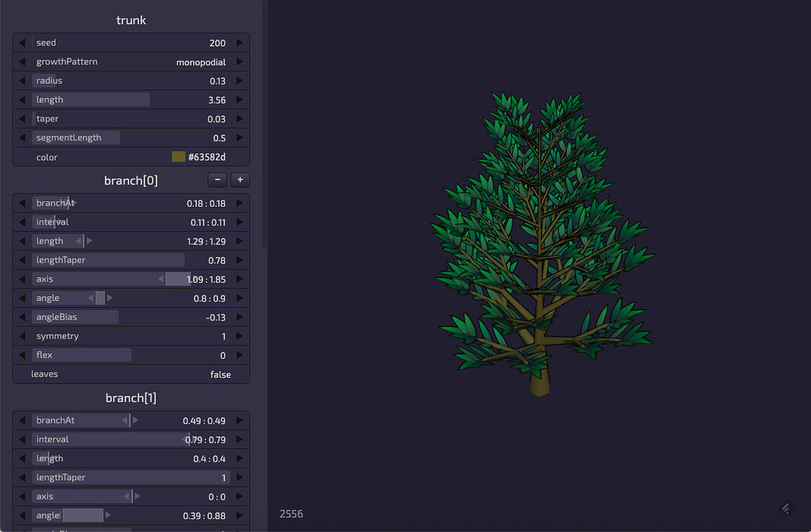The height and width of the screenshot is (532, 811).
Task: Collapse the branch[0] section header
Action: pyautogui.click(x=130, y=180)
